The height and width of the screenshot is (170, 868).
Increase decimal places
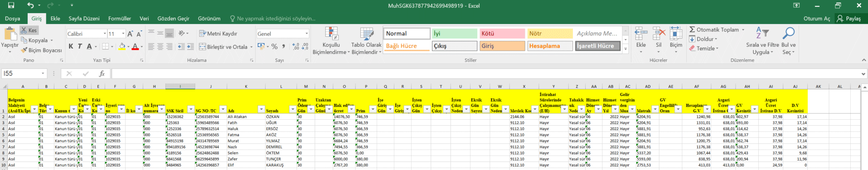click(296, 46)
